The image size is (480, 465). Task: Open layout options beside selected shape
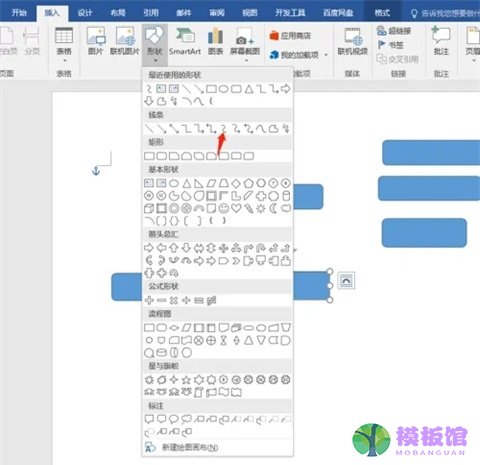(x=346, y=281)
